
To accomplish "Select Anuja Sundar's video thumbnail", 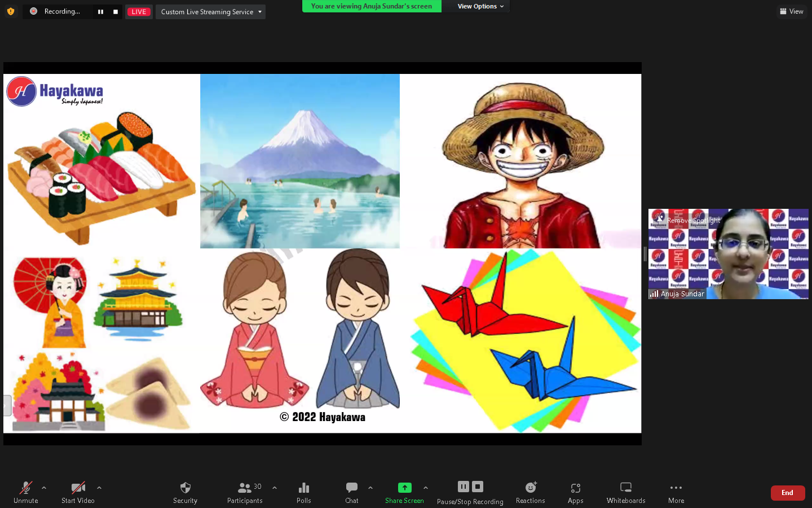I will pyautogui.click(x=729, y=254).
